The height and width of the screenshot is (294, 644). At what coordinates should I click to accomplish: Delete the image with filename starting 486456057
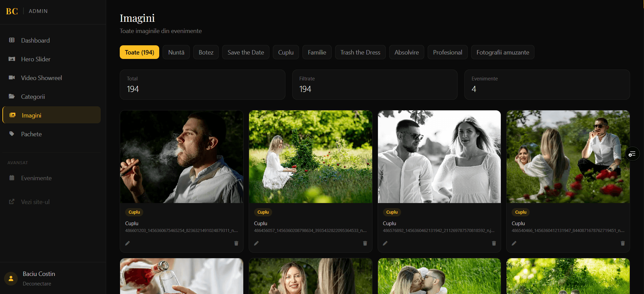pyautogui.click(x=365, y=243)
